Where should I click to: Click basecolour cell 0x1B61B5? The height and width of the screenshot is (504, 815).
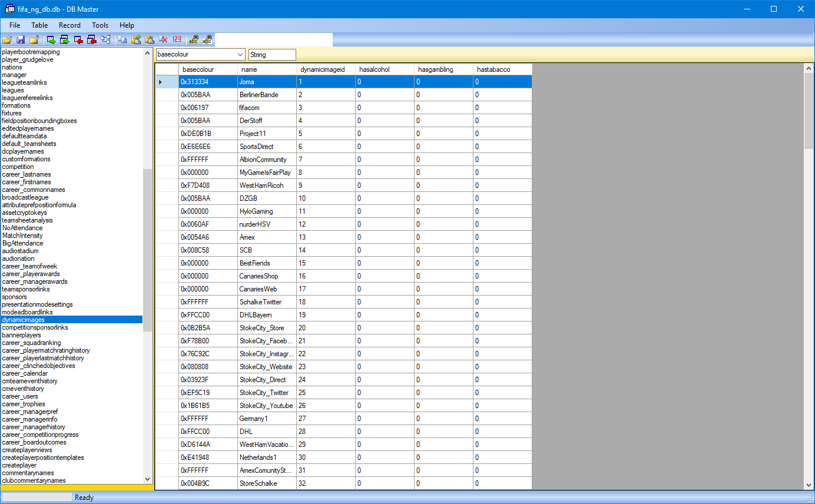[x=208, y=406]
